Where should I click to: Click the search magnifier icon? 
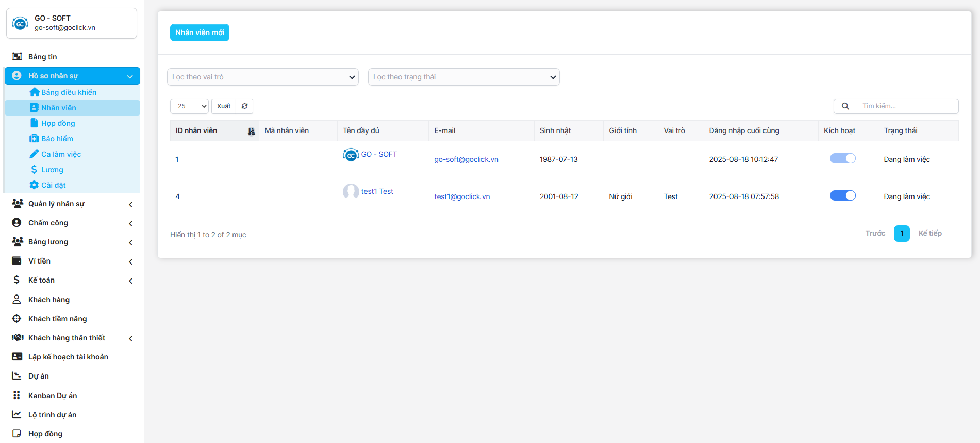click(x=845, y=106)
